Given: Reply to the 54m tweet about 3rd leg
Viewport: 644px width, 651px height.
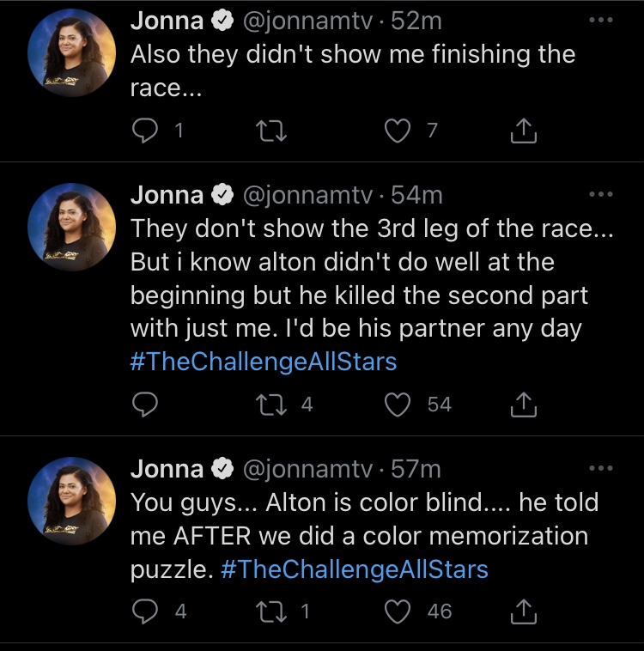Looking at the screenshot, I should click(145, 405).
